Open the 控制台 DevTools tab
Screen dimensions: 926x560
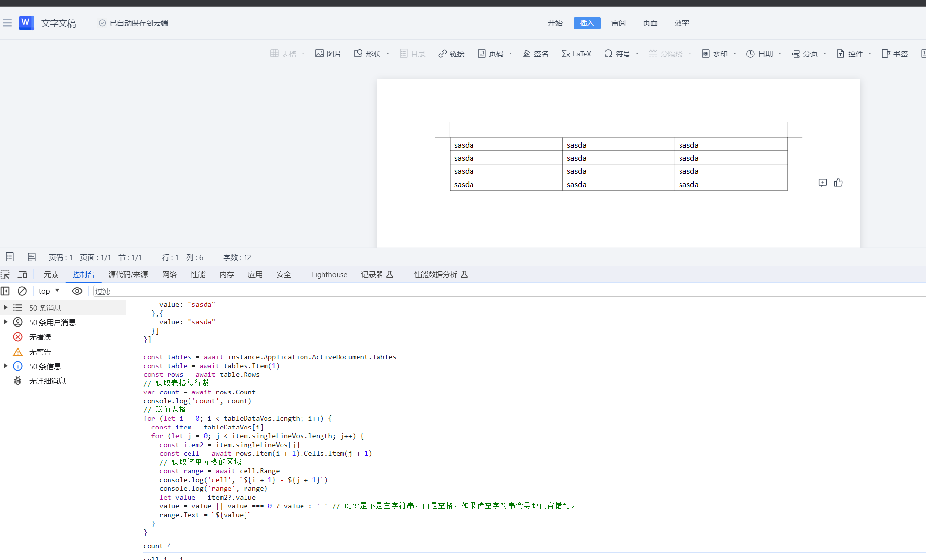[83, 275]
